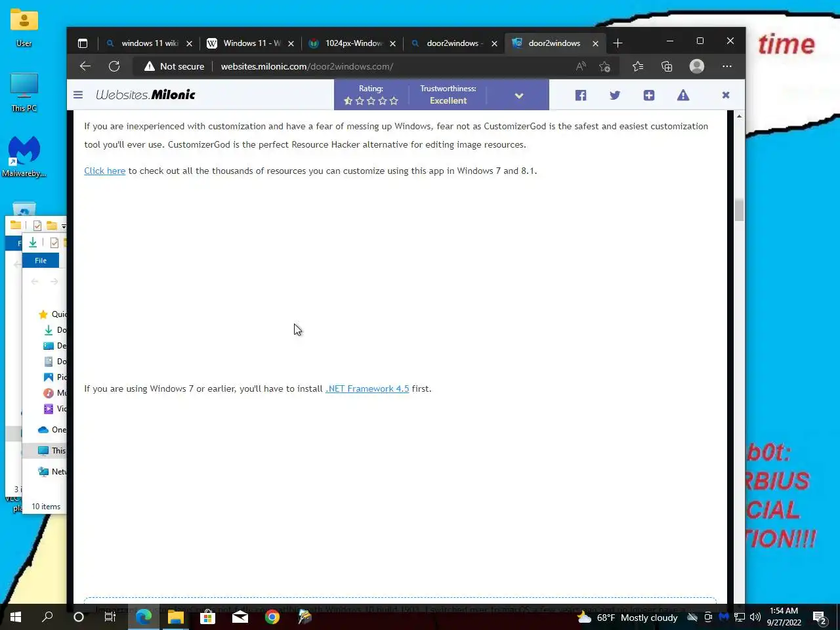The height and width of the screenshot is (630, 840).
Task: Click the plus share icon in Miloníc bar
Action: [649, 95]
